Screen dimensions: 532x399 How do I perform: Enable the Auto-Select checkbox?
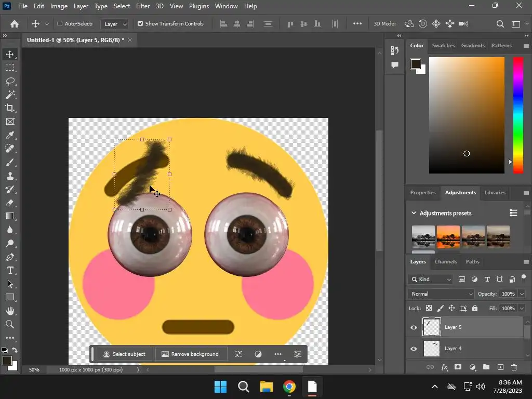[x=60, y=24]
